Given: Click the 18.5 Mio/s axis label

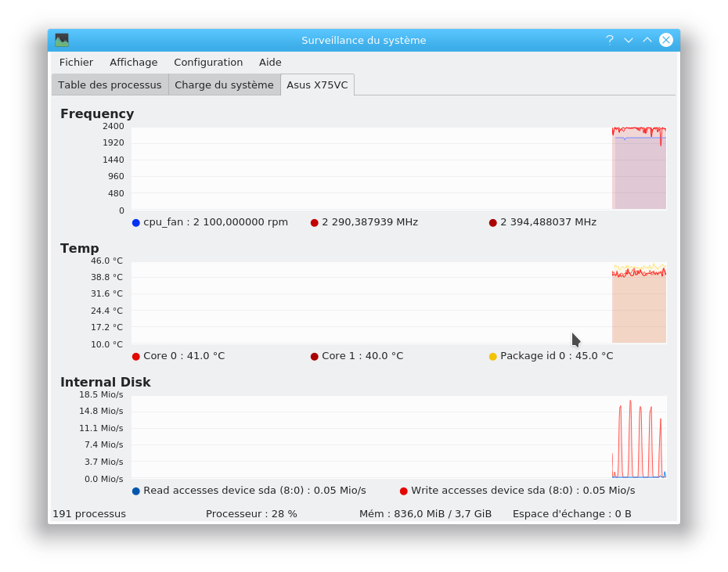Looking at the screenshot, I should [x=101, y=394].
